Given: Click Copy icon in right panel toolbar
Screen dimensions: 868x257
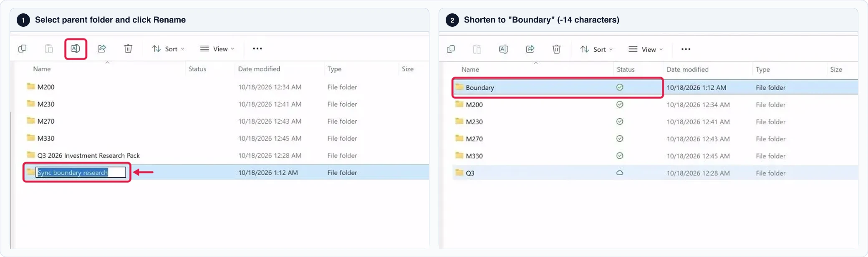Looking at the screenshot, I should 451,49.
